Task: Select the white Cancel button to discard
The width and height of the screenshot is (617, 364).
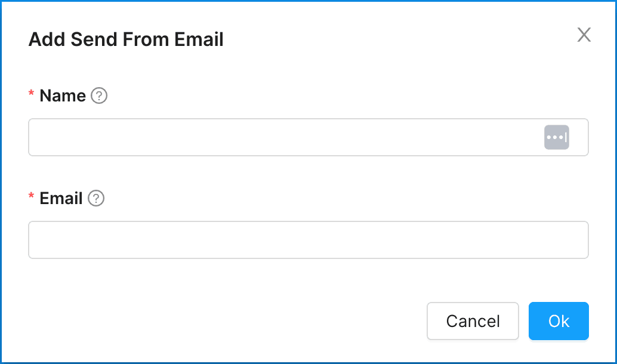Action: coord(473,321)
